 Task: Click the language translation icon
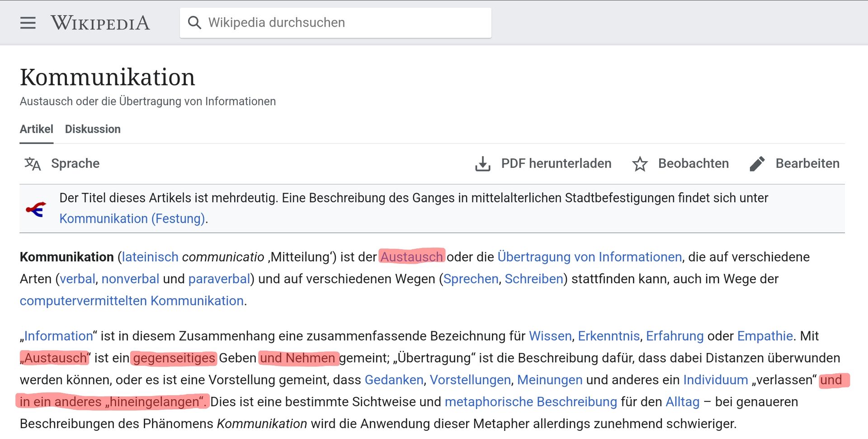click(33, 164)
